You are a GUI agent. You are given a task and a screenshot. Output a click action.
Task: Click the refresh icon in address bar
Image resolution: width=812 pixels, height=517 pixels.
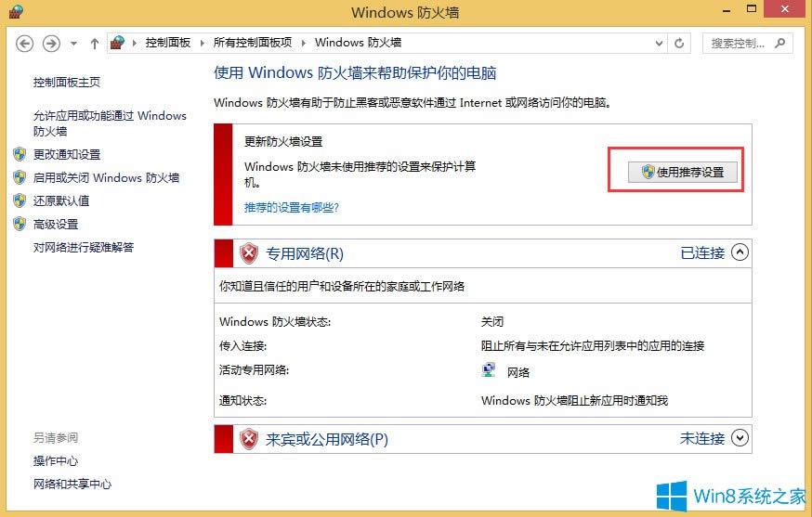click(679, 43)
